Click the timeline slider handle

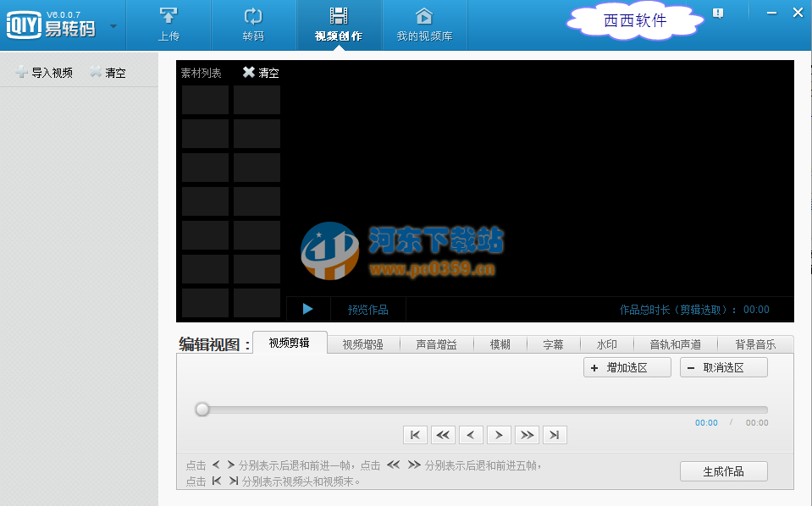[202, 409]
